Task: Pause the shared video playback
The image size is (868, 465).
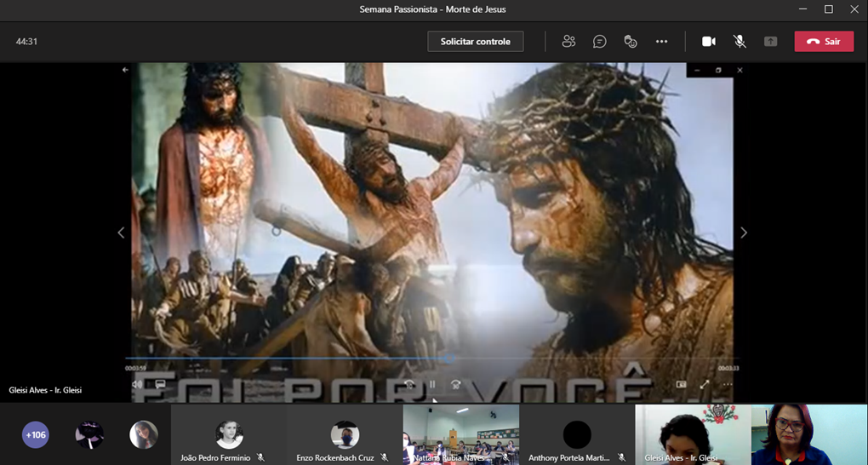Action: [432, 384]
